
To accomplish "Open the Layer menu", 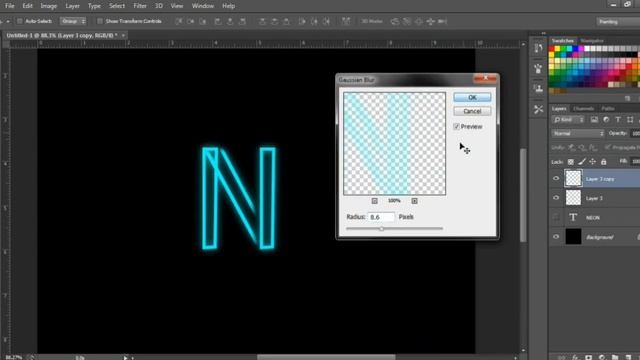I will [73, 6].
